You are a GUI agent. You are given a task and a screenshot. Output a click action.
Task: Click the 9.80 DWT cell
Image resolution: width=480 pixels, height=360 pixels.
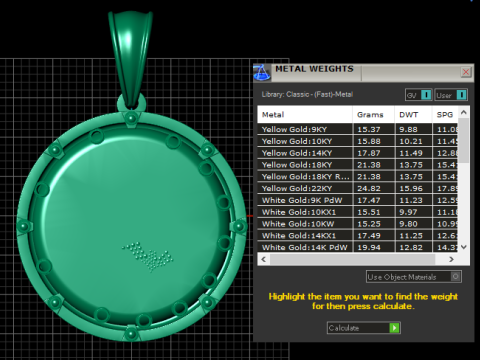coord(414,224)
